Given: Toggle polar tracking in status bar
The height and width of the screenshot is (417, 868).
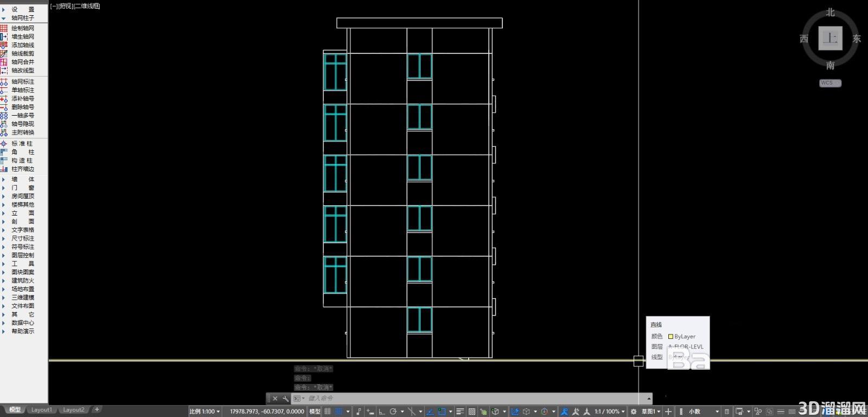Looking at the screenshot, I should (x=393, y=412).
